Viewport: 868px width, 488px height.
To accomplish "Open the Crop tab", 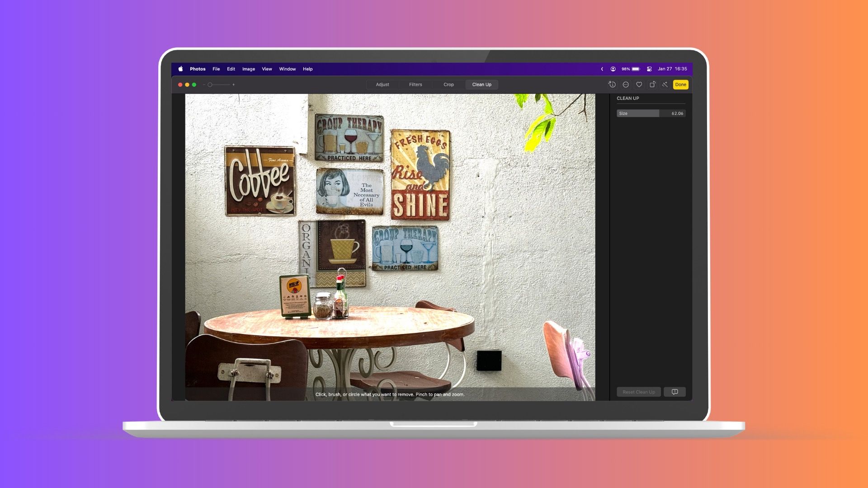I will click(448, 84).
